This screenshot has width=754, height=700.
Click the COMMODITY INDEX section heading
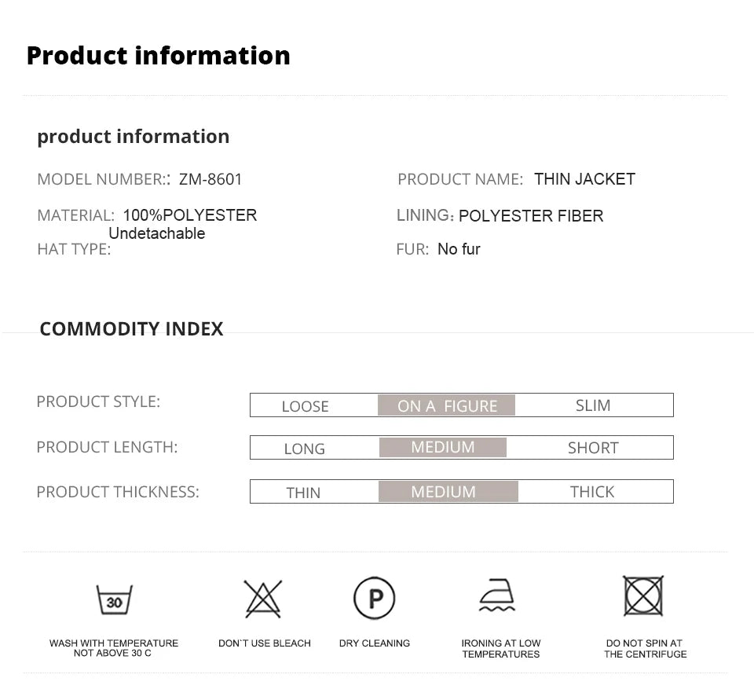coord(131,328)
